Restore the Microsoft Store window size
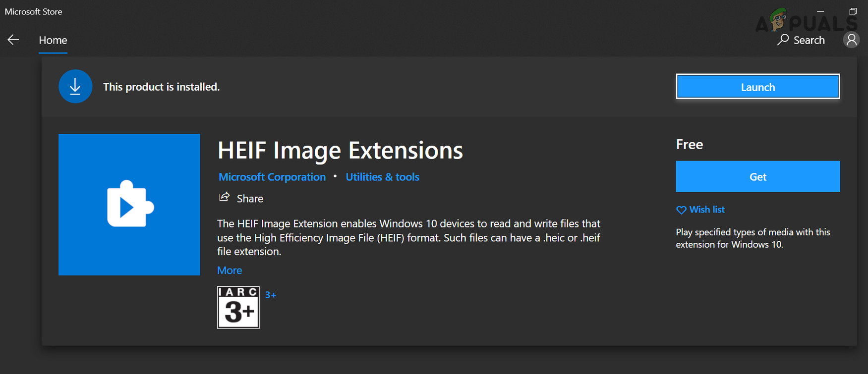 pos(853,11)
